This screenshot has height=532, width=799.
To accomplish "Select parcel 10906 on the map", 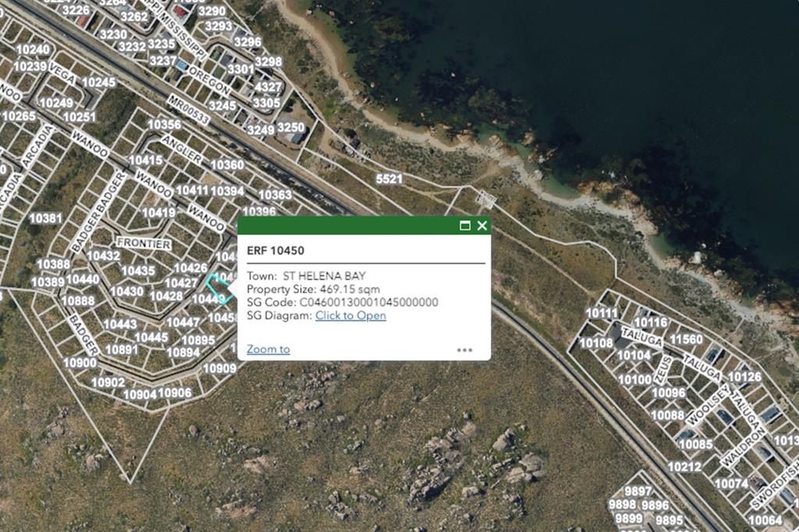I will pyautogui.click(x=175, y=393).
